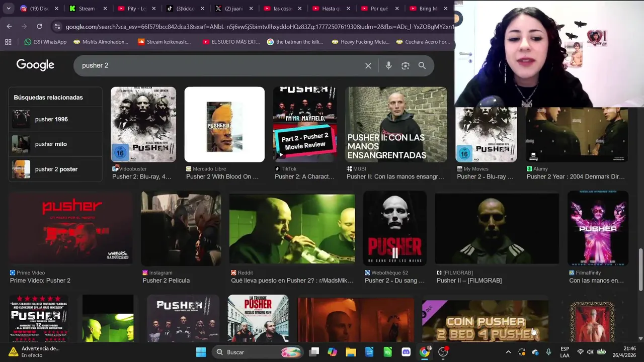Viewport: 644px width, 362px height.
Task: Open the green spreadsheet app on taskbar
Action: tap(387, 352)
